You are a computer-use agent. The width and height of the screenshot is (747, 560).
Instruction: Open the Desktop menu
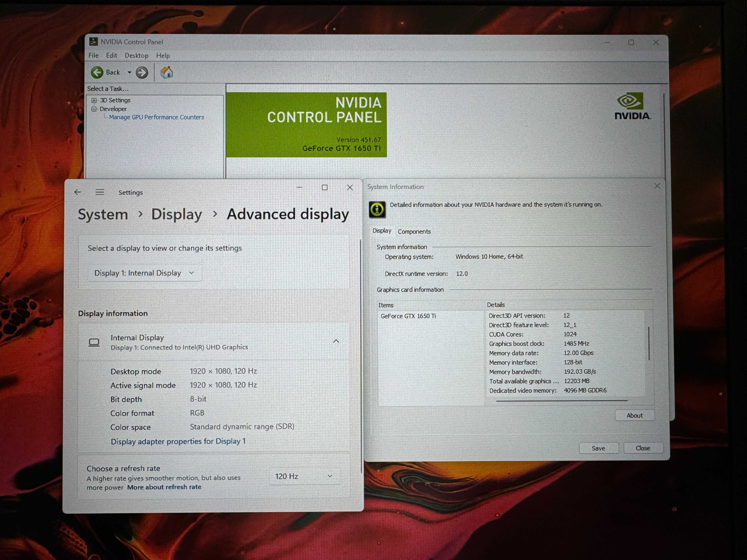click(x=136, y=55)
